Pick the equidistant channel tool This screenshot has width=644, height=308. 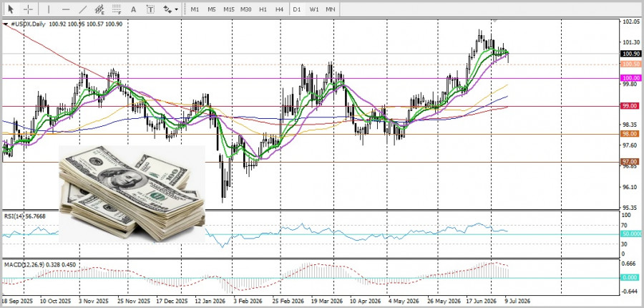[99, 9]
